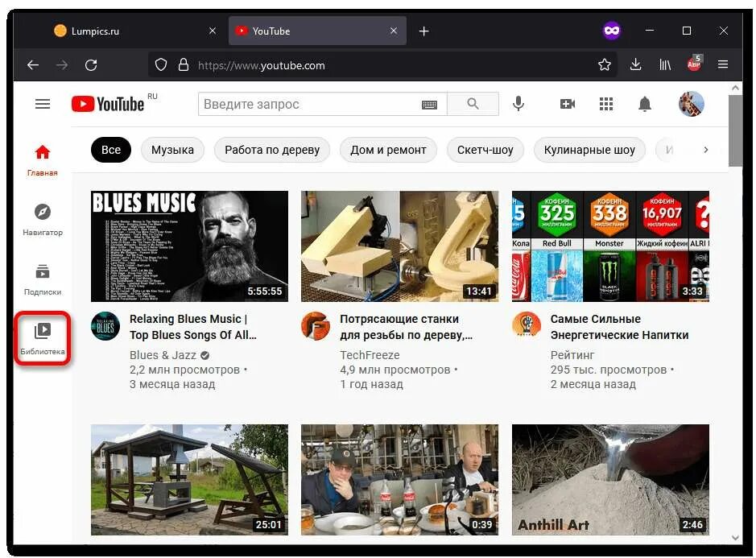Open the Рейтинг channel
The height and width of the screenshot is (558, 756).
(572, 355)
